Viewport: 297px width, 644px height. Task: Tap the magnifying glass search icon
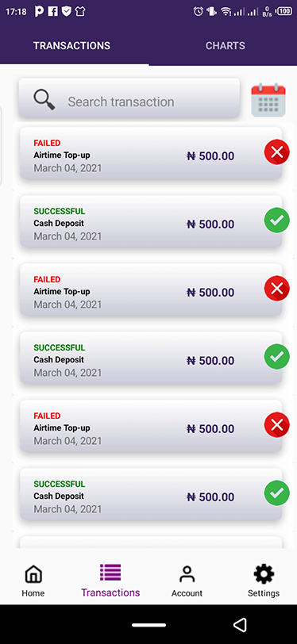[x=44, y=100]
